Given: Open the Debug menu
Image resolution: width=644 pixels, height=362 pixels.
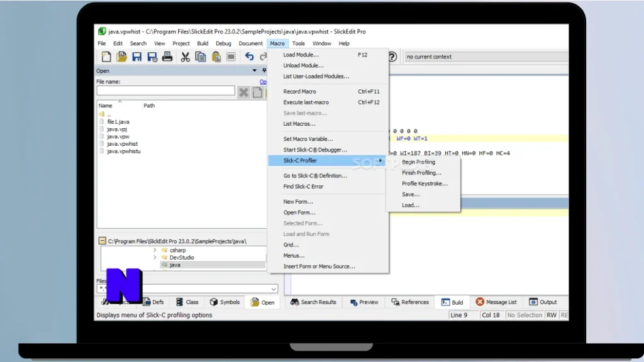Looking at the screenshot, I should point(223,43).
